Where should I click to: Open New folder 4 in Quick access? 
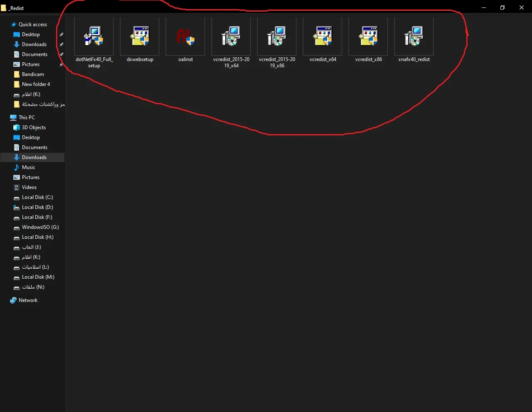(x=36, y=84)
